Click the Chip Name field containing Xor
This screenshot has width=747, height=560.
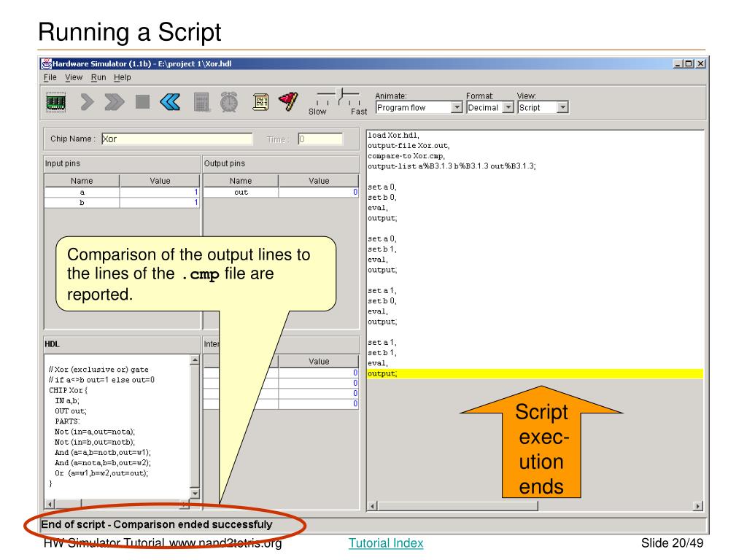pyautogui.click(x=177, y=139)
